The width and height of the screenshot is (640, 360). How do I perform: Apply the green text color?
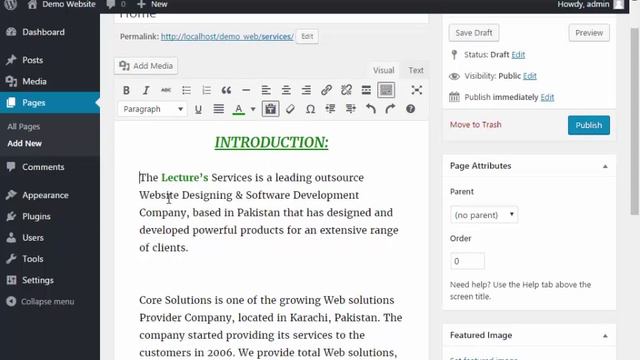(x=238, y=109)
